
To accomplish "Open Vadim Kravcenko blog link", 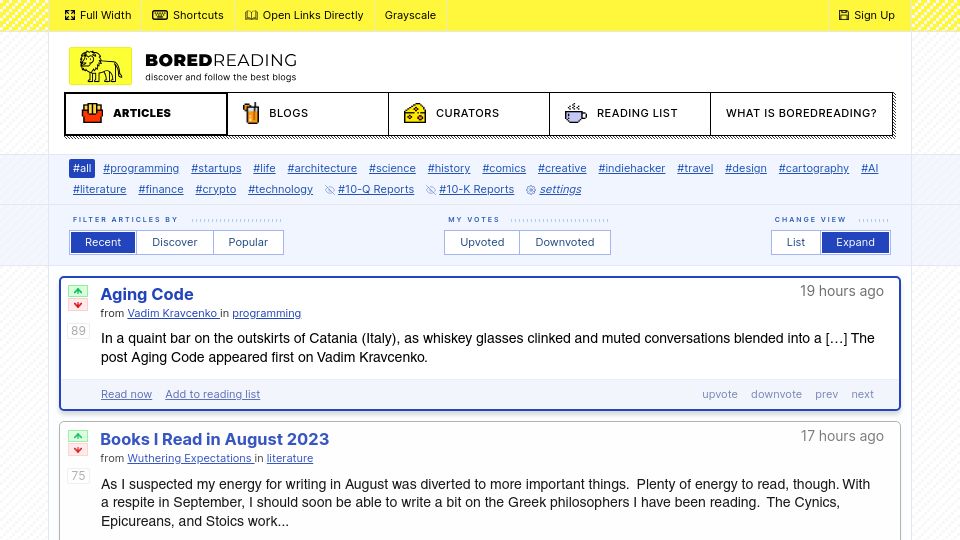I will coord(173,313).
